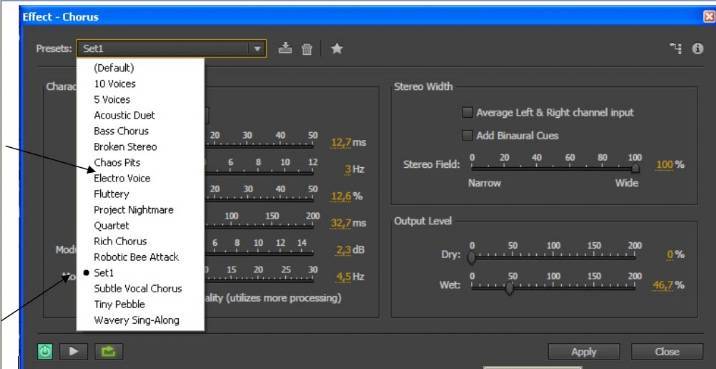
Task: Play preview of the chorus effect
Action: click(73, 351)
